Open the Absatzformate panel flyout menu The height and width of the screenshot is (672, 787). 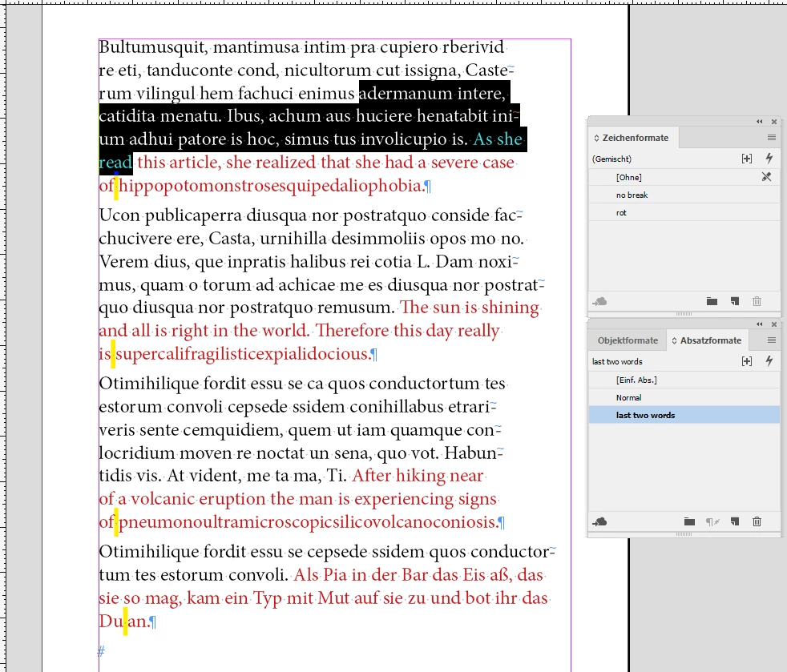(x=772, y=340)
